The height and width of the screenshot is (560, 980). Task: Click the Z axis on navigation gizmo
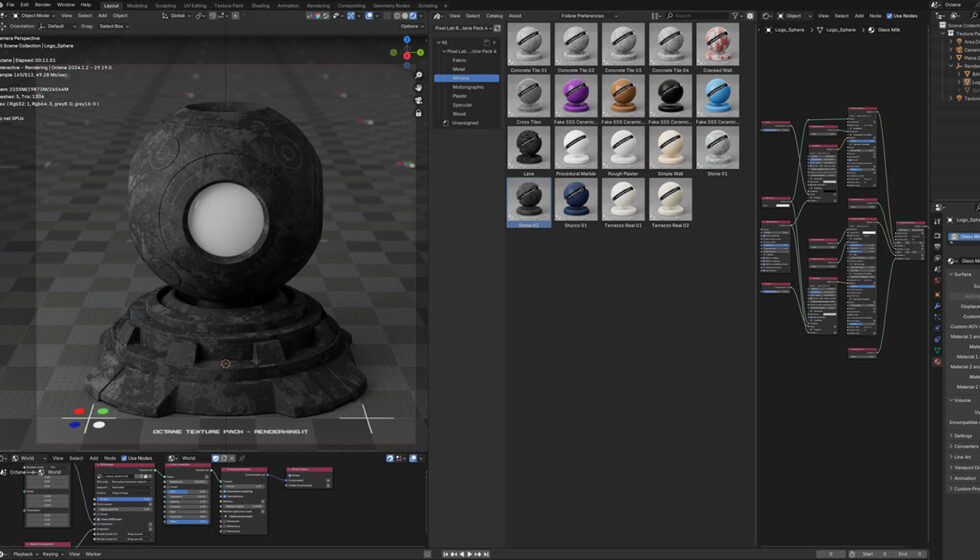point(407,40)
